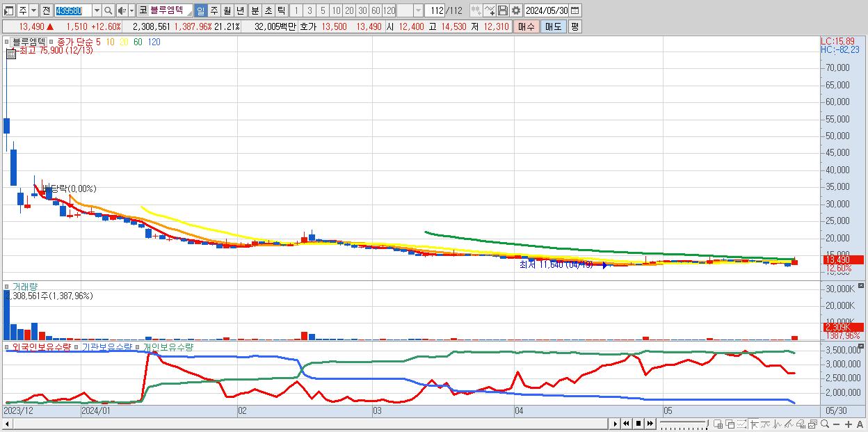
Task: Click the eraser delete-drawings icon
Action: [x=801, y=424]
